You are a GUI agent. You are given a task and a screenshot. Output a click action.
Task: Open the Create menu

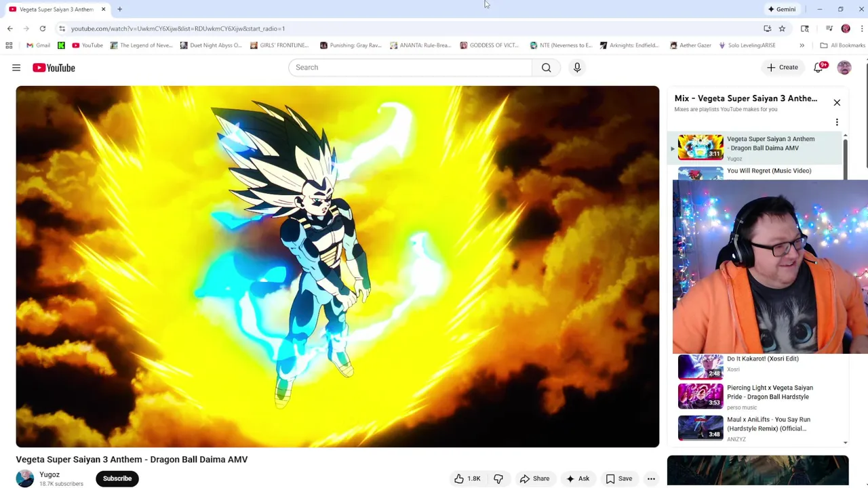(x=783, y=67)
